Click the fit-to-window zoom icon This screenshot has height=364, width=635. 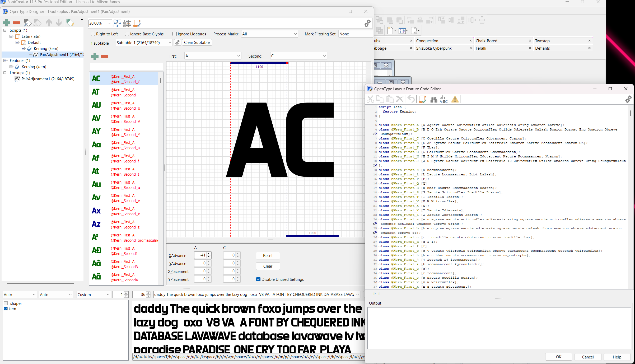coord(117,23)
